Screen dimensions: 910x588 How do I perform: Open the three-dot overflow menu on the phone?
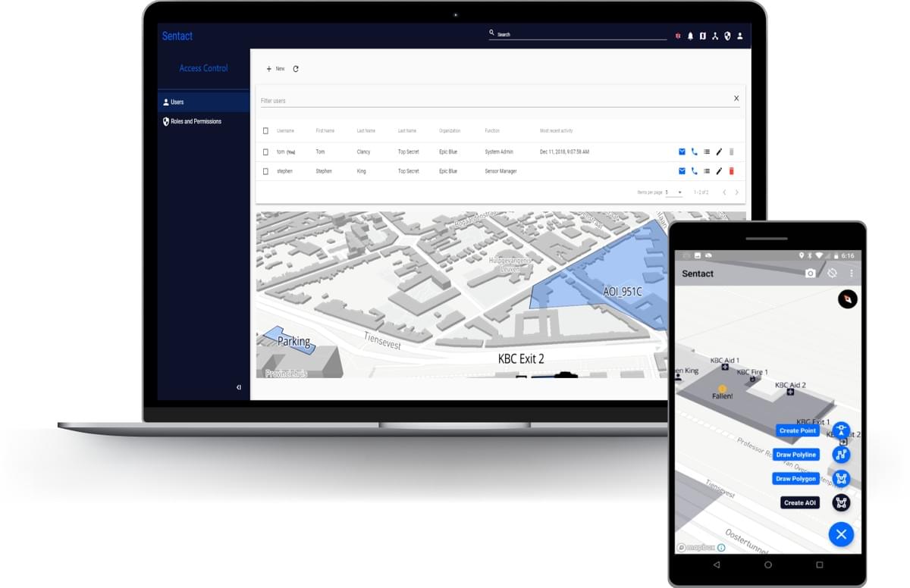point(852,273)
